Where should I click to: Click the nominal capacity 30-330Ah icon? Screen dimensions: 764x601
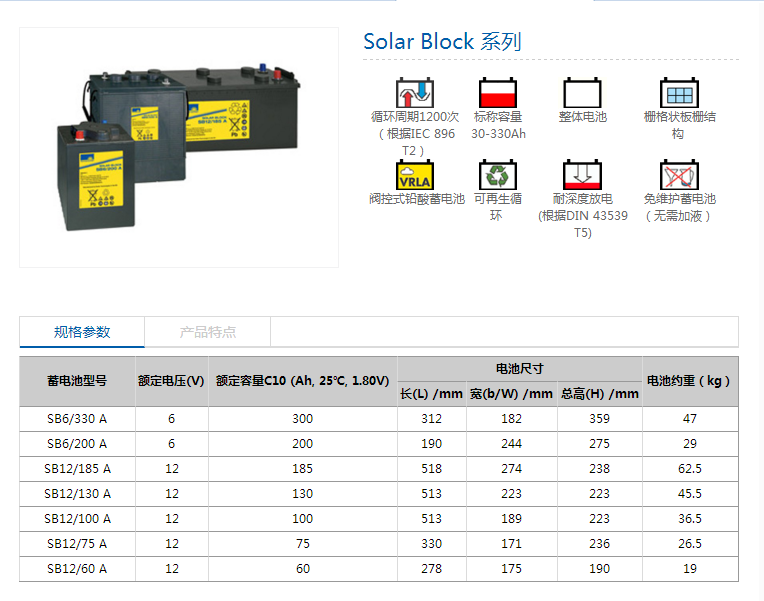[497, 93]
